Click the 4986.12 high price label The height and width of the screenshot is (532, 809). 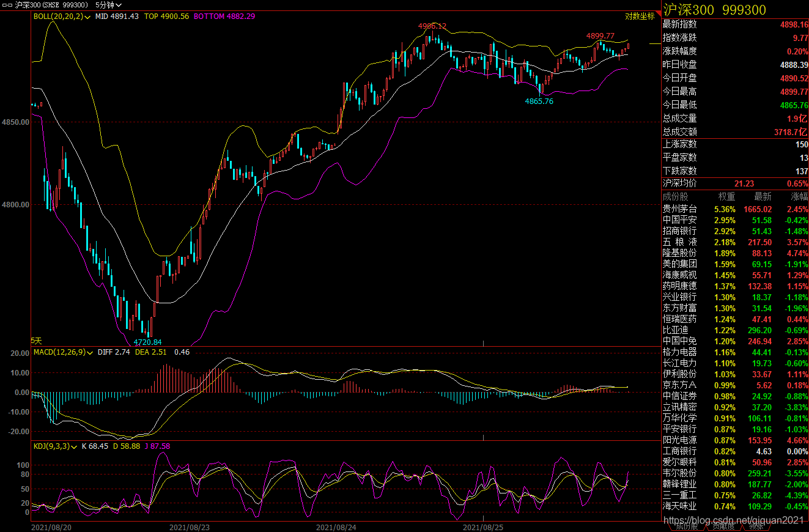tap(432, 26)
